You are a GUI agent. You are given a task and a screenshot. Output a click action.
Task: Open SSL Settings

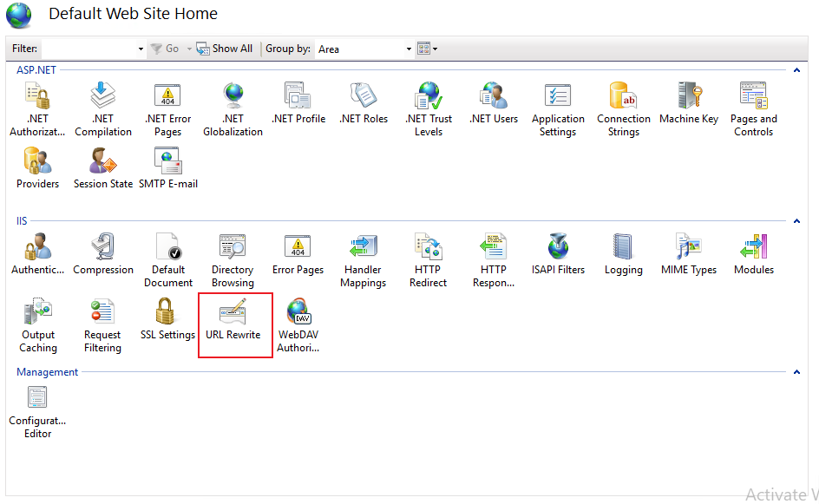pyautogui.click(x=167, y=319)
